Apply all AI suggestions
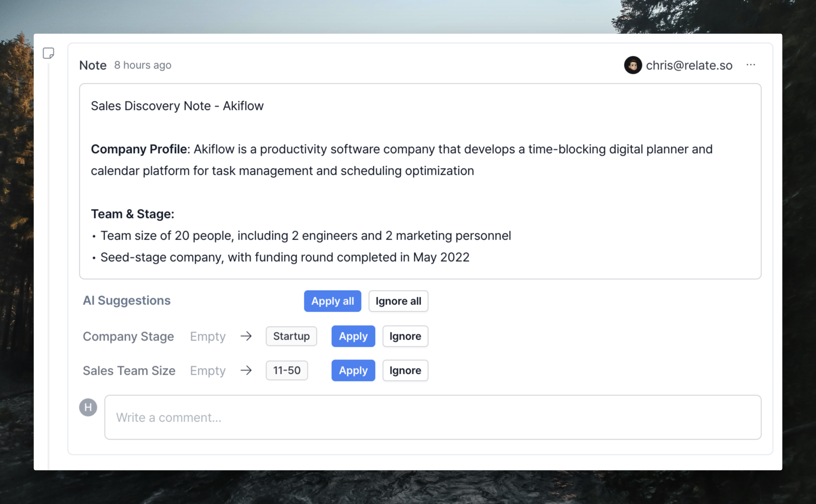 coord(332,301)
